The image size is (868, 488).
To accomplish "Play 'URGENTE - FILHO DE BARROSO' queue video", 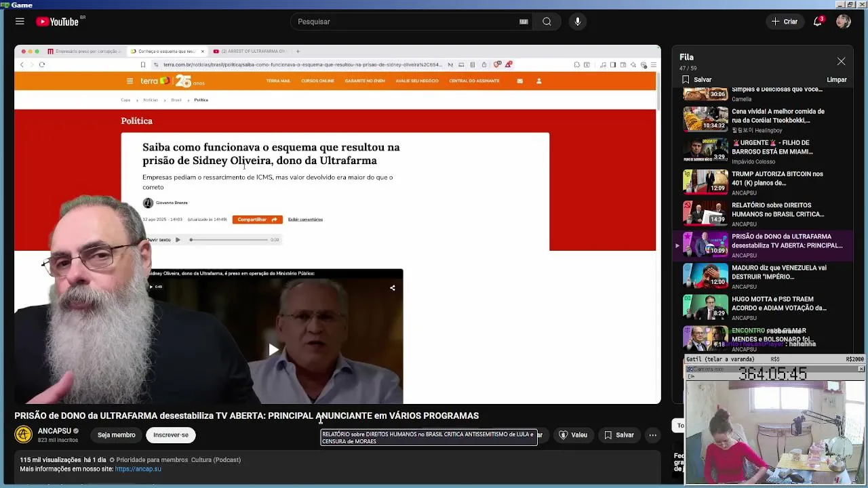I will (x=764, y=151).
